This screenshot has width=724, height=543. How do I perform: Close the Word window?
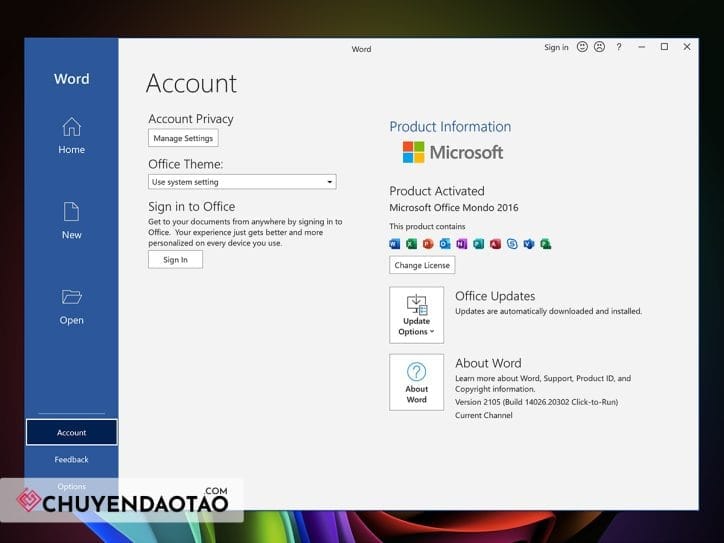pyautogui.click(x=687, y=47)
